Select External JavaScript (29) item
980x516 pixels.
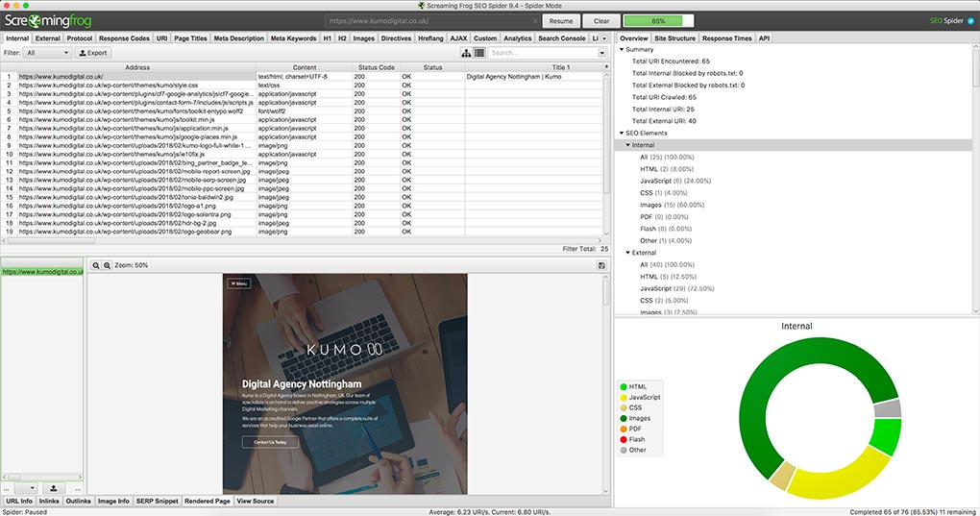(x=677, y=288)
